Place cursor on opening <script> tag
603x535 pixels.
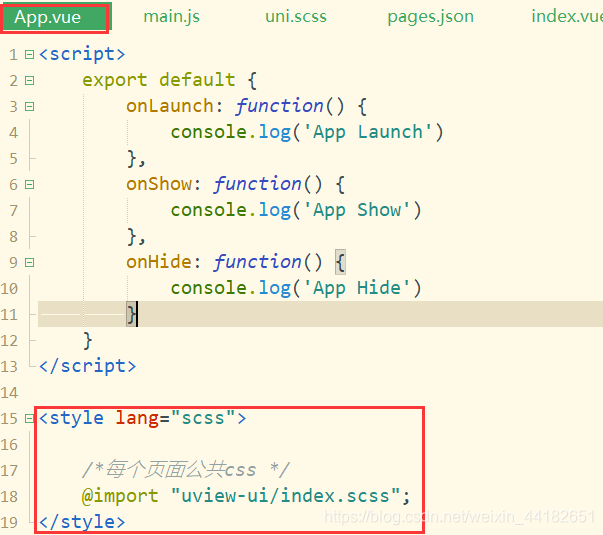tap(82, 54)
